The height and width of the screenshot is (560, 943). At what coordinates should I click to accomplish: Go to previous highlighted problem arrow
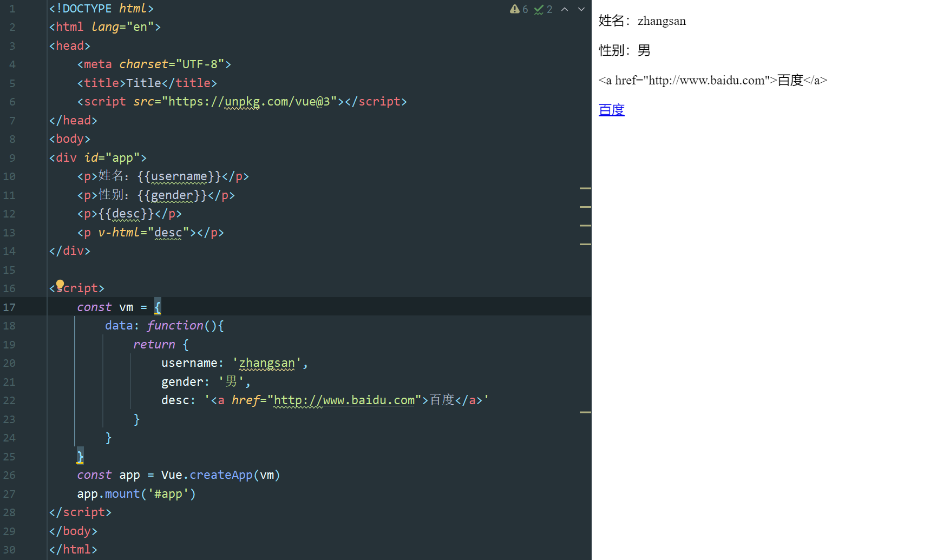565,9
